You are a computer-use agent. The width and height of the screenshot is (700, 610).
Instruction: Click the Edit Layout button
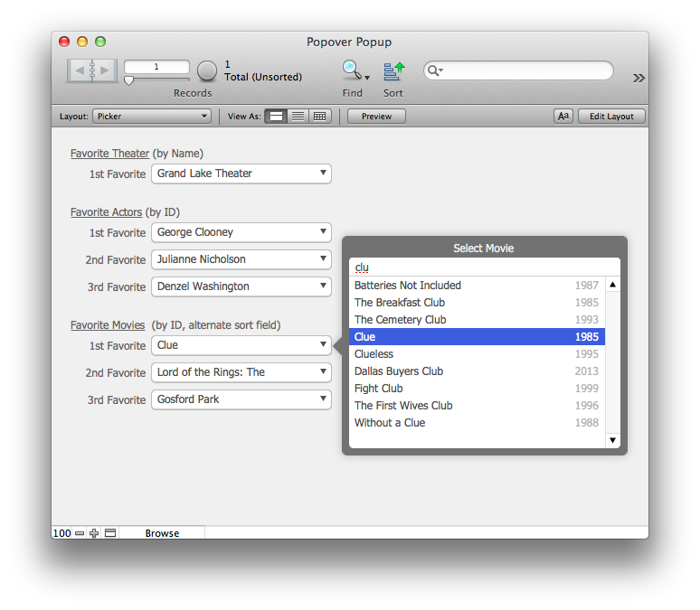pyautogui.click(x=611, y=117)
